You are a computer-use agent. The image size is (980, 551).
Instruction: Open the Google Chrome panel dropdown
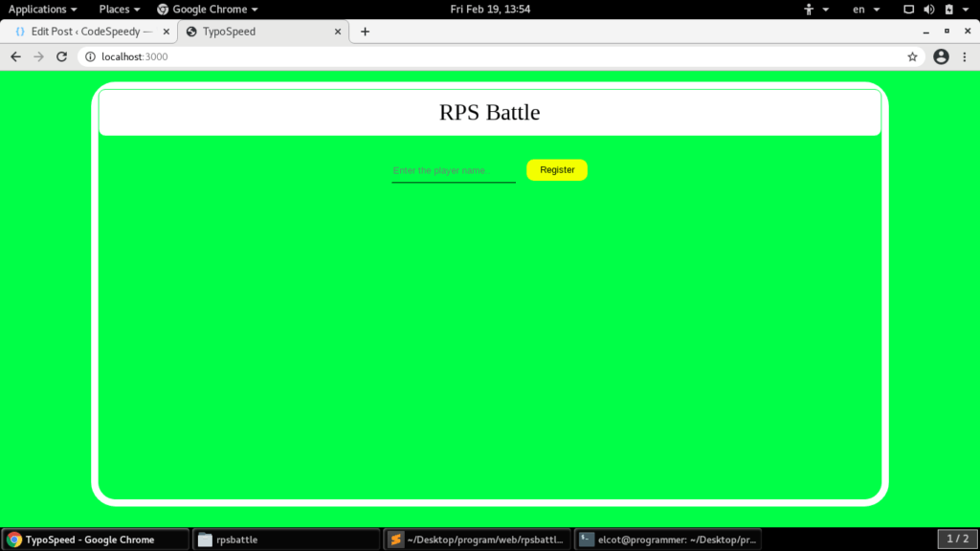click(x=208, y=9)
